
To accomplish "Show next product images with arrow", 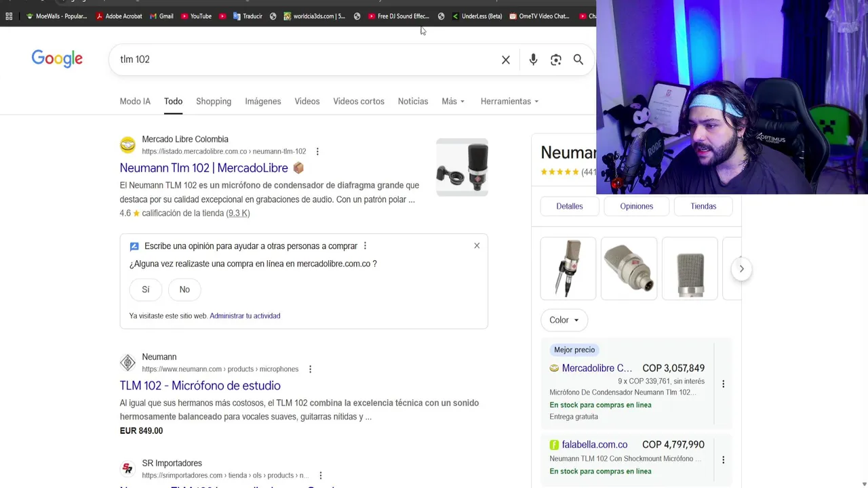I will pyautogui.click(x=741, y=269).
